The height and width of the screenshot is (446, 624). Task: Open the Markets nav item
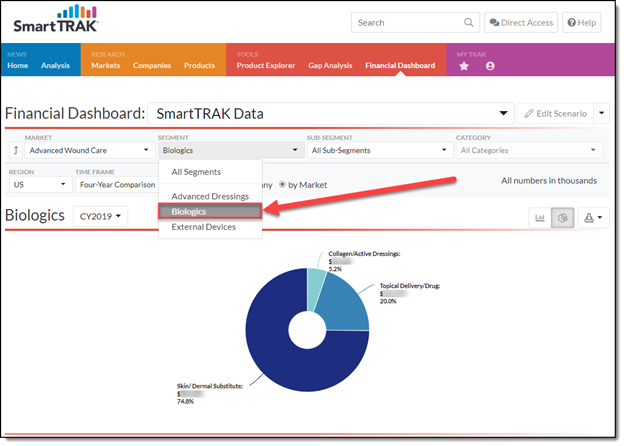(105, 65)
